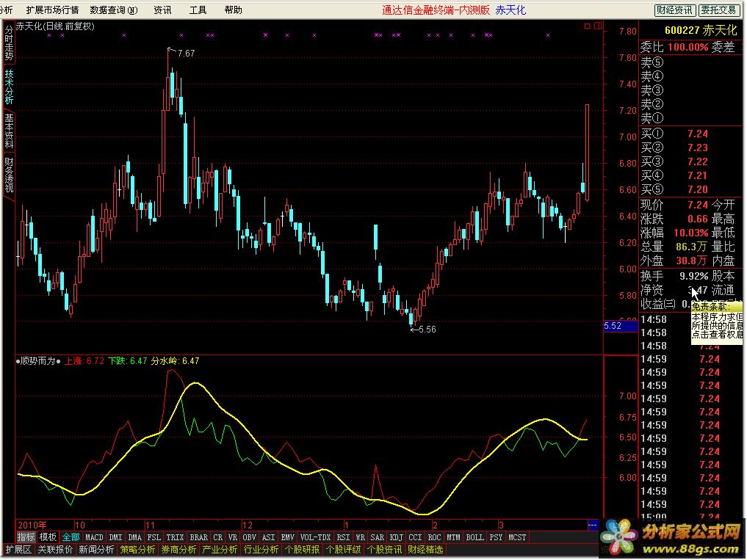Open the 新闻分析 bottom tab
Screen dimensions: 747x560
96,550
